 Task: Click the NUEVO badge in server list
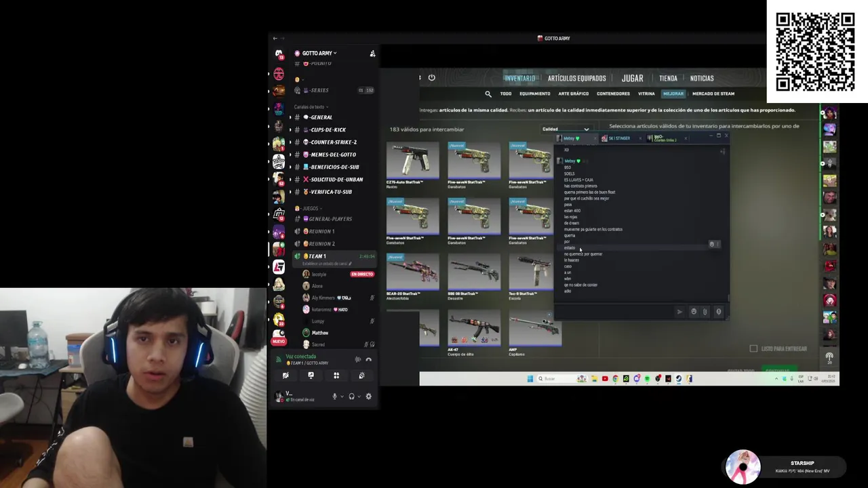pos(279,342)
